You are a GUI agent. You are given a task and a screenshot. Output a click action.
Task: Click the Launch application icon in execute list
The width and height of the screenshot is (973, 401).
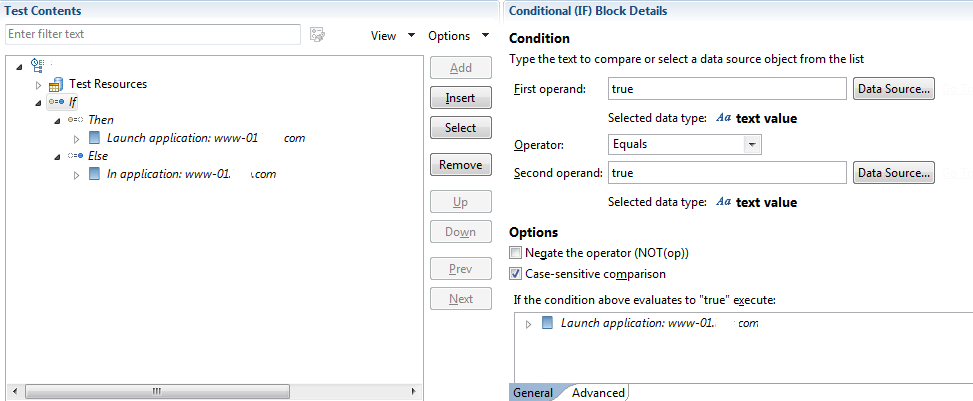coord(547,323)
